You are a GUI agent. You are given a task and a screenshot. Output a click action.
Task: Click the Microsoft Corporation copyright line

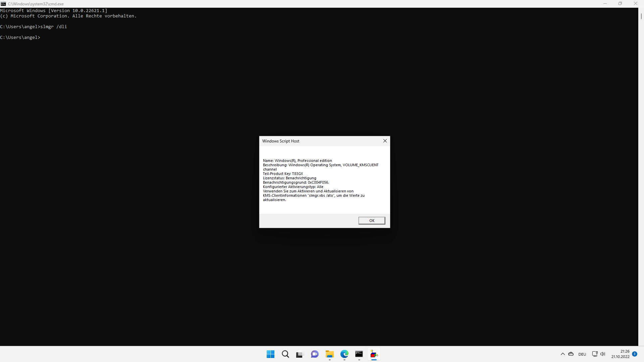[x=68, y=16]
